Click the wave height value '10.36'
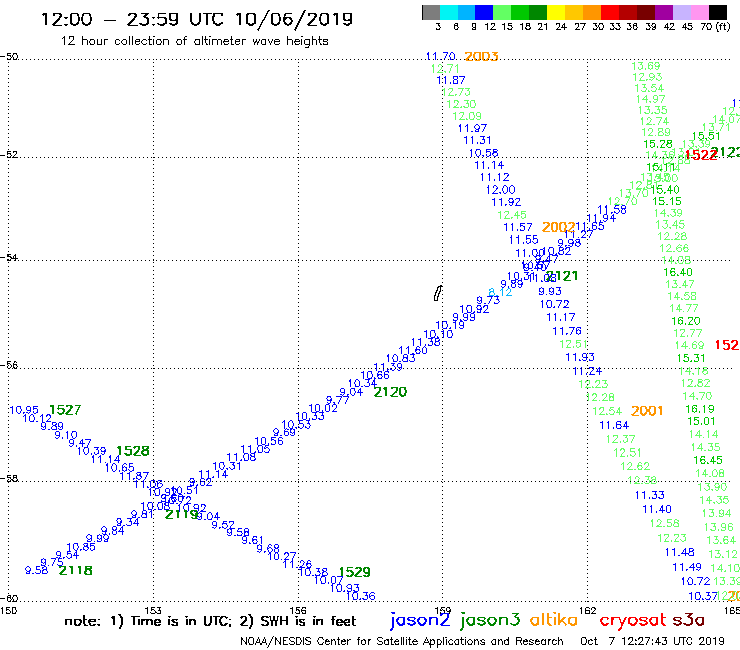 (361, 597)
